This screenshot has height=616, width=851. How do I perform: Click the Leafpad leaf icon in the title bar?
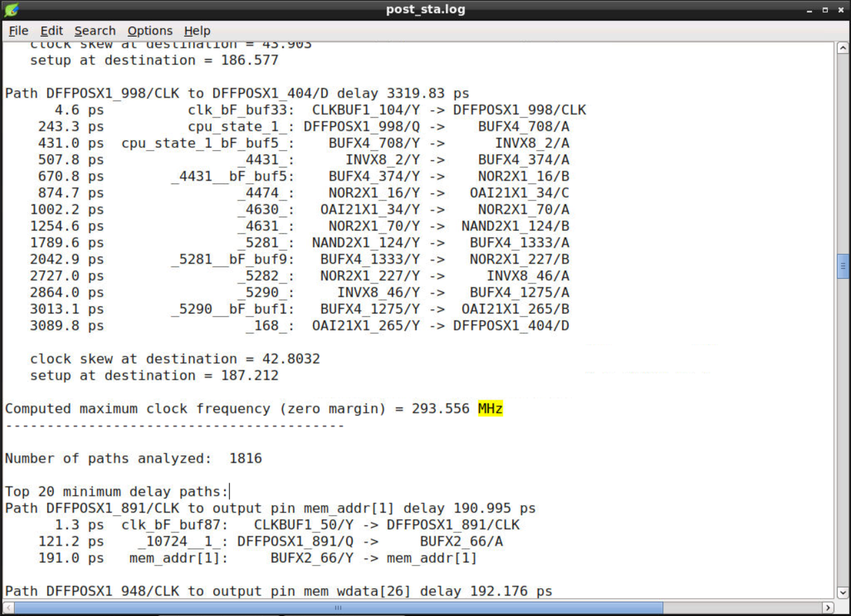tap(12, 9)
